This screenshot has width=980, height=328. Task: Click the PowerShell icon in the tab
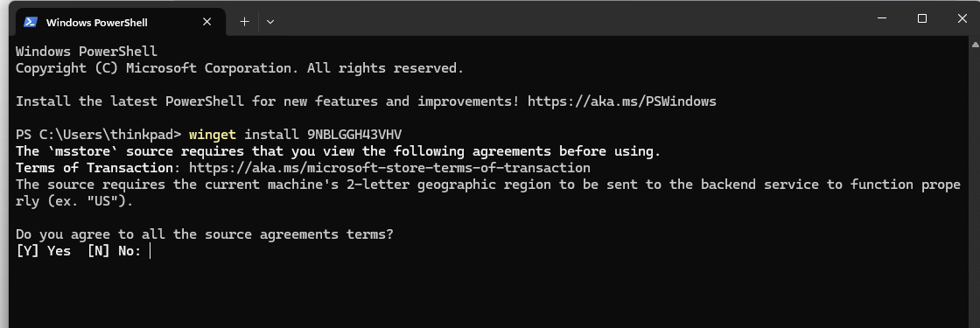[30, 22]
